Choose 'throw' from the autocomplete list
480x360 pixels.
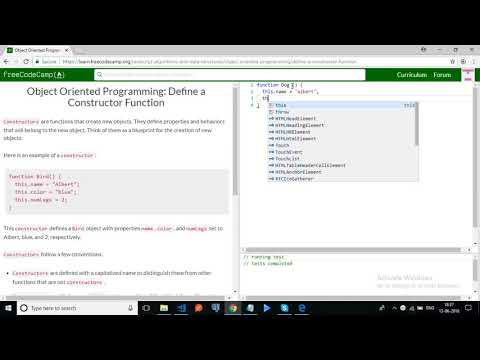tap(343, 112)
